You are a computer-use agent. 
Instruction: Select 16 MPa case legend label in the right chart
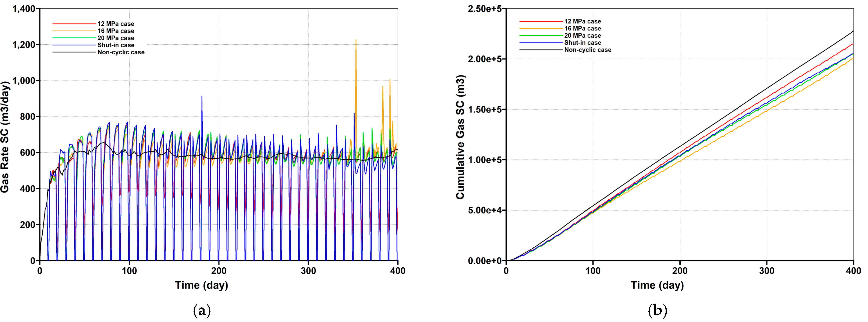tap(583, 29)
